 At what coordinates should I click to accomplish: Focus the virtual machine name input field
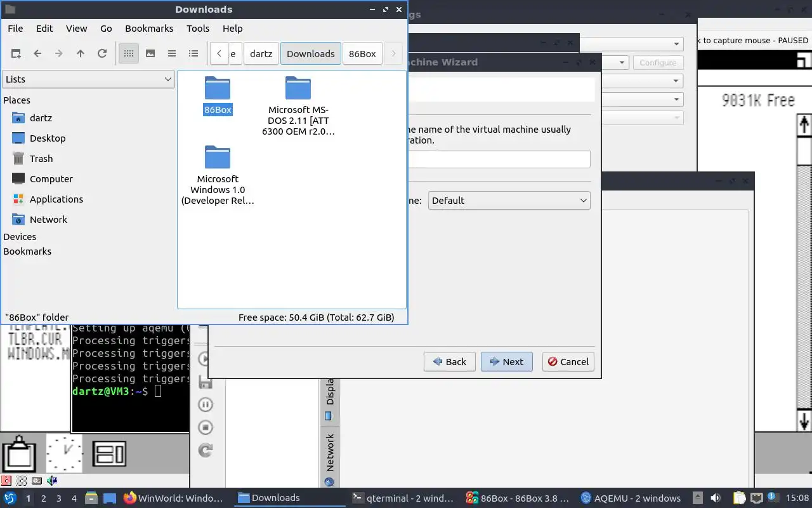pyautogui.click(x=499, y=159)
